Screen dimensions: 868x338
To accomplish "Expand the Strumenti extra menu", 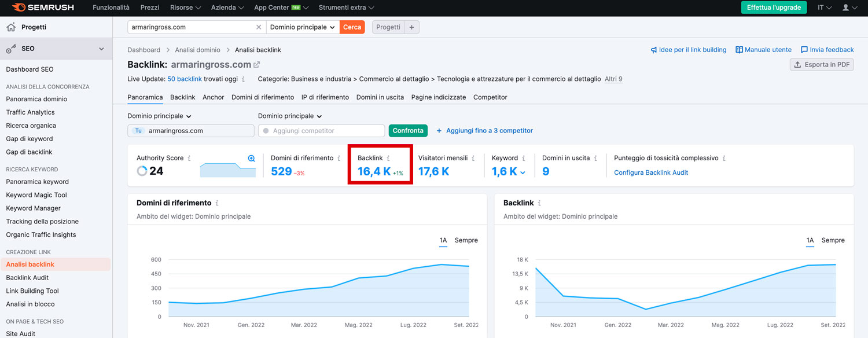I will 346,8.
